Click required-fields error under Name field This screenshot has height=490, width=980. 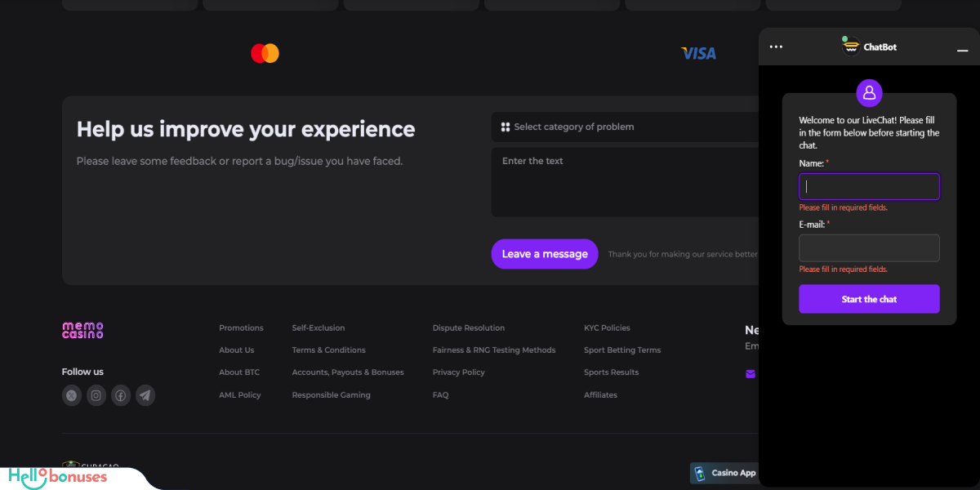click(x=843, y=207)
